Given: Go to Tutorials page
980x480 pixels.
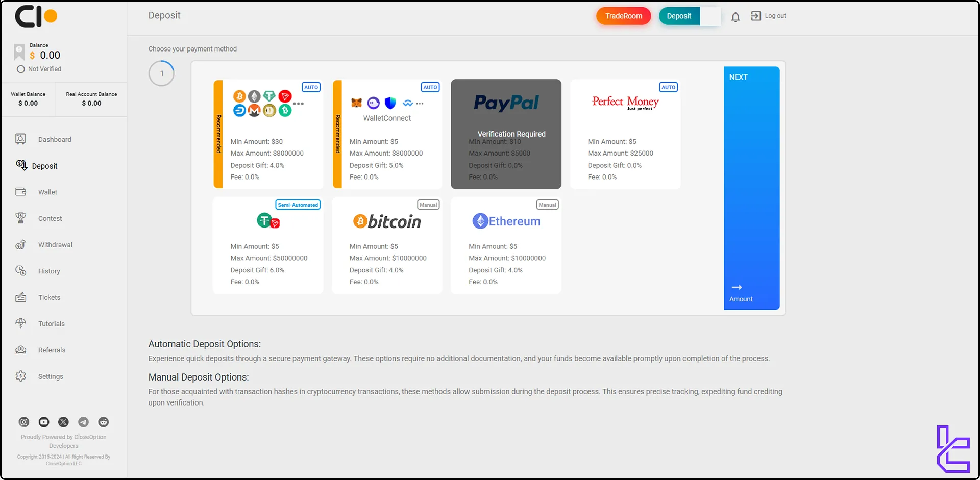Looking at the screenshot, I should (52, 324).
